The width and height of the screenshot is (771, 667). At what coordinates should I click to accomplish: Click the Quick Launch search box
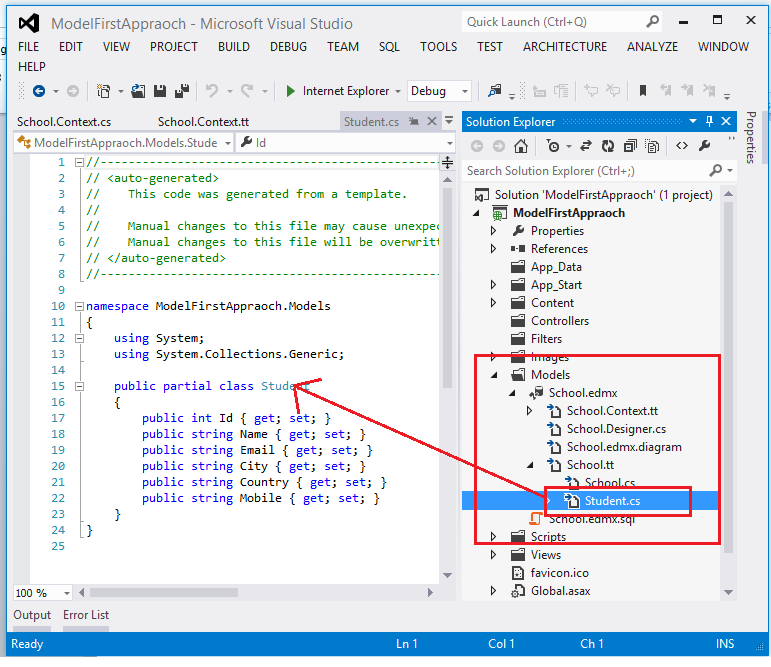550,21
